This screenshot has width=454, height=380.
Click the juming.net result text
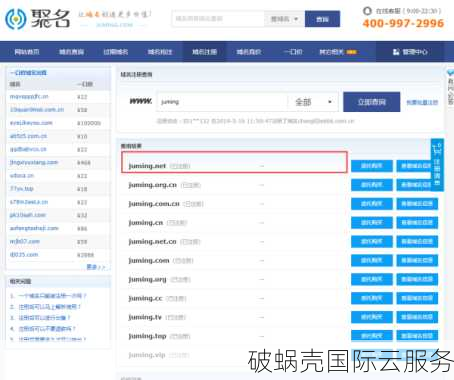(x=147, y=166)
